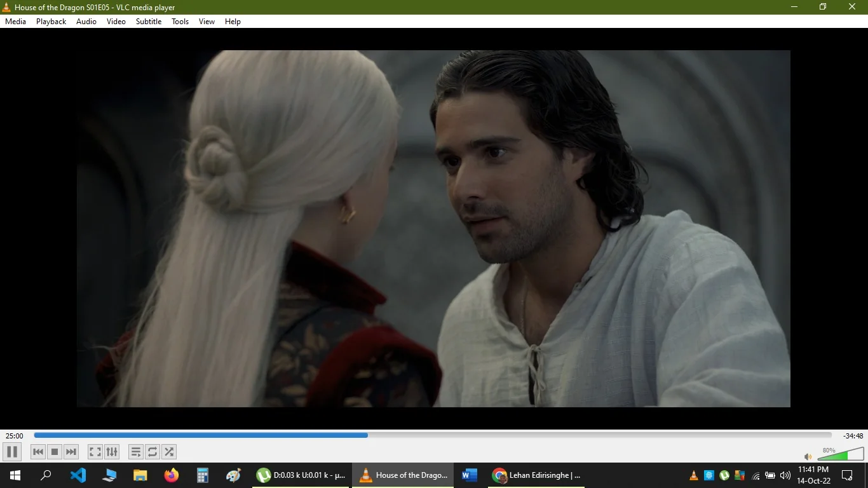
Task: Open Windows notification action center
Action: pos(847,475)
